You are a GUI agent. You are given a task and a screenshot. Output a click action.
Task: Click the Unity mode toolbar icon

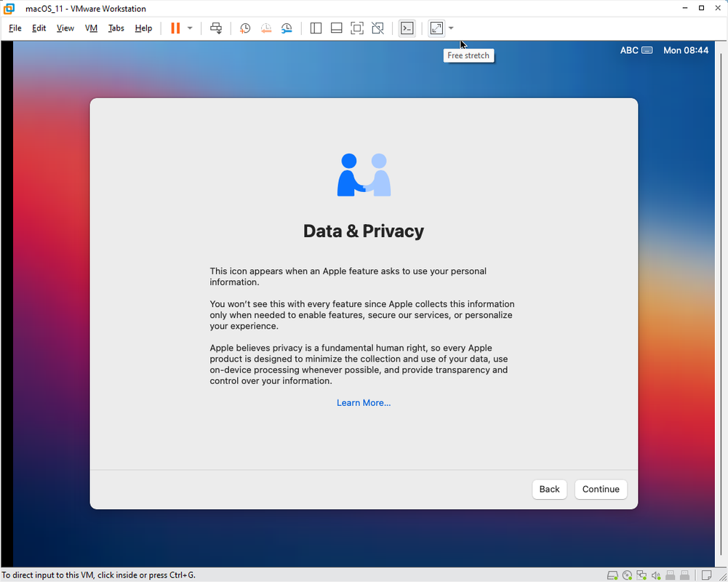coord(378,28)
